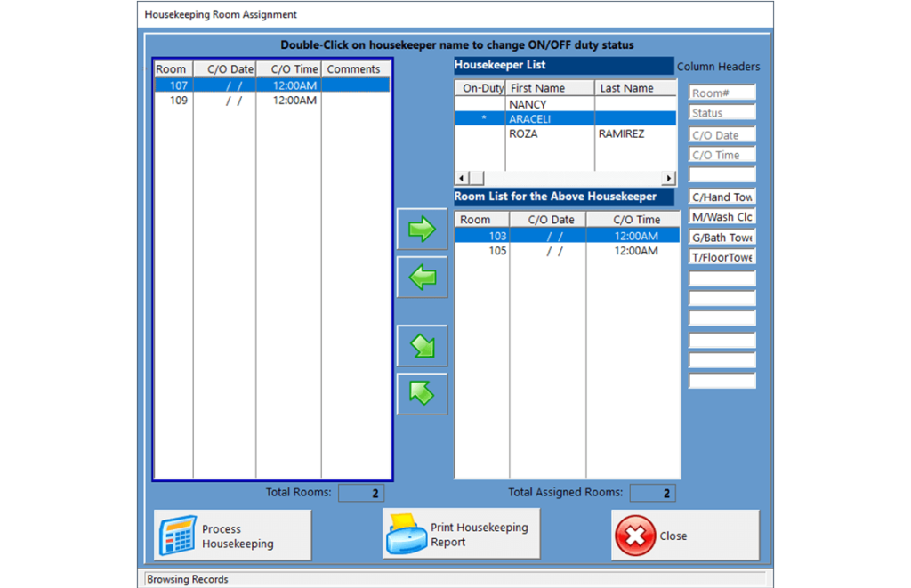Screen dimensions: 911x588
Task: Click the Room# column header field
Action: pyautogui.click(x=722, y=93)
